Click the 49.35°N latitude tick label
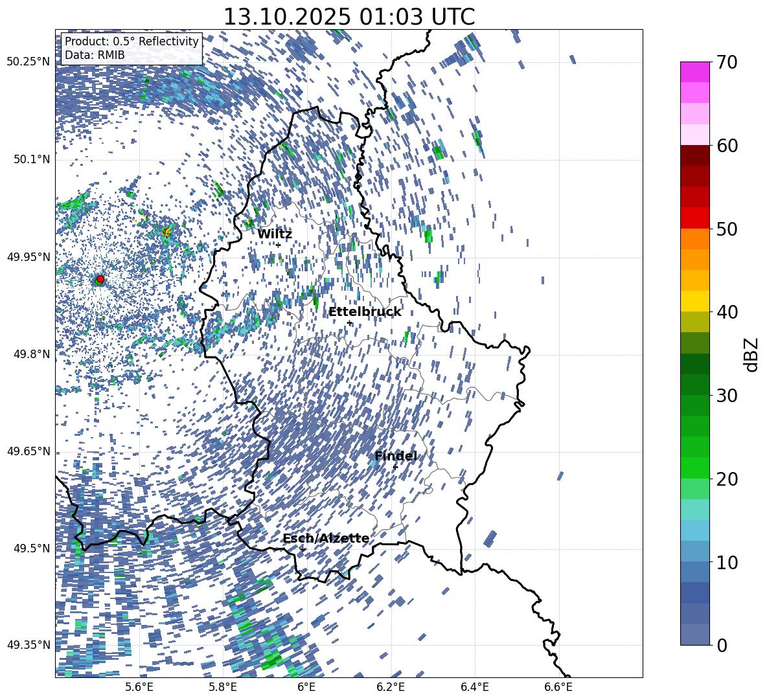Viewport: 767px width, 700px height. coord(29,645)
